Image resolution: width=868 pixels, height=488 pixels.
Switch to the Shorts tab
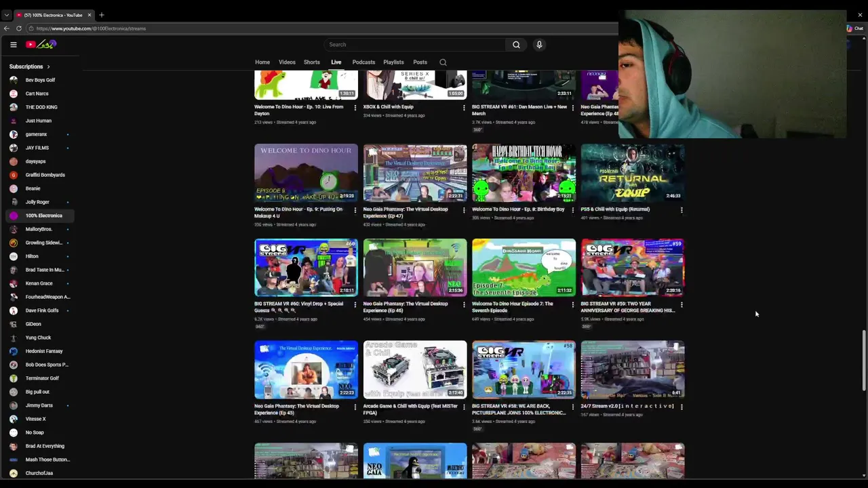(x=312, y=62)
